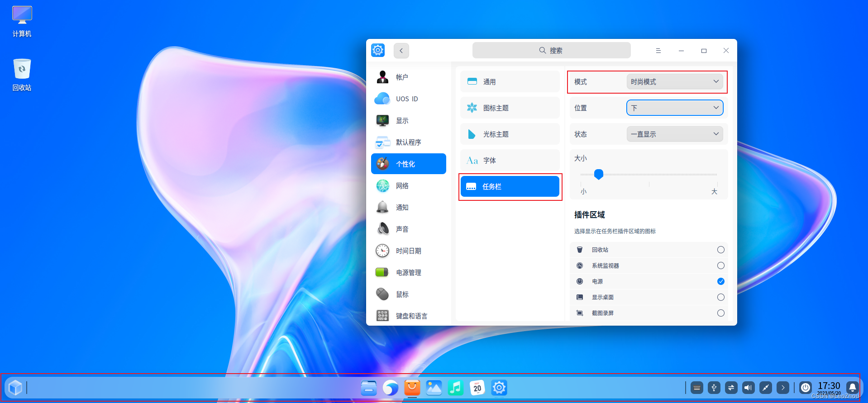This screenshot has height=403, width=868.
Task: Click the control center gear logo
Action: click(x=378, y=50)
